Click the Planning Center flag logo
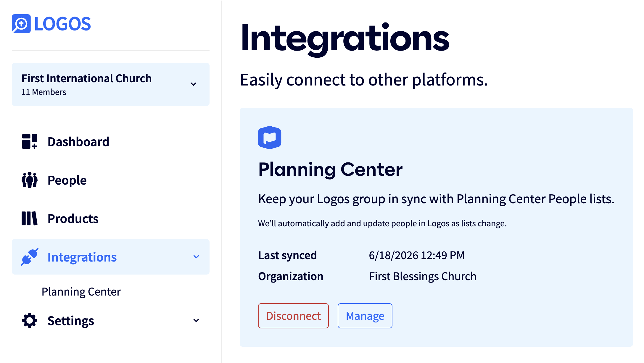 pyautogui.click(x=270, y=138)
